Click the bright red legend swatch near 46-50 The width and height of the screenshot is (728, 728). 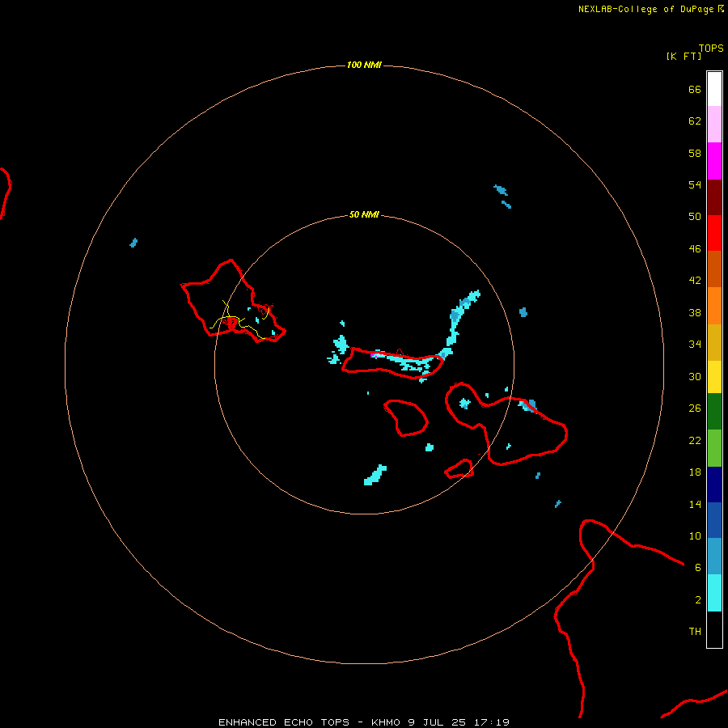coord(714,233)
